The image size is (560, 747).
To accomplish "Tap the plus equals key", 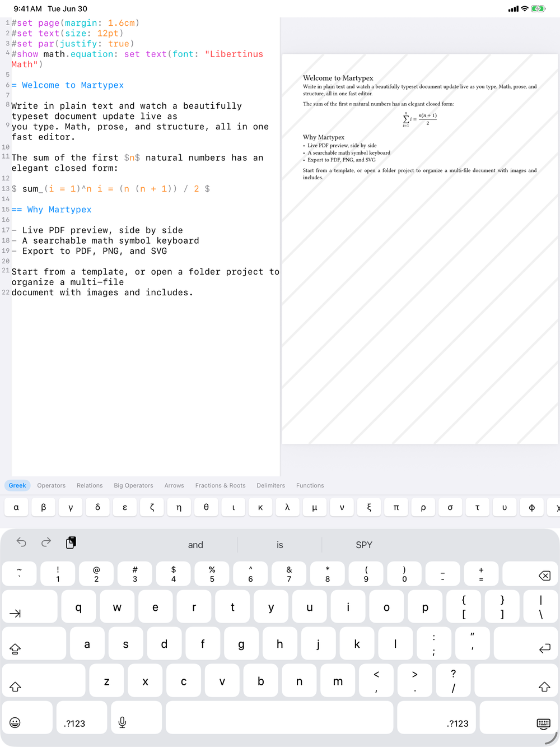I will point(481,574).
